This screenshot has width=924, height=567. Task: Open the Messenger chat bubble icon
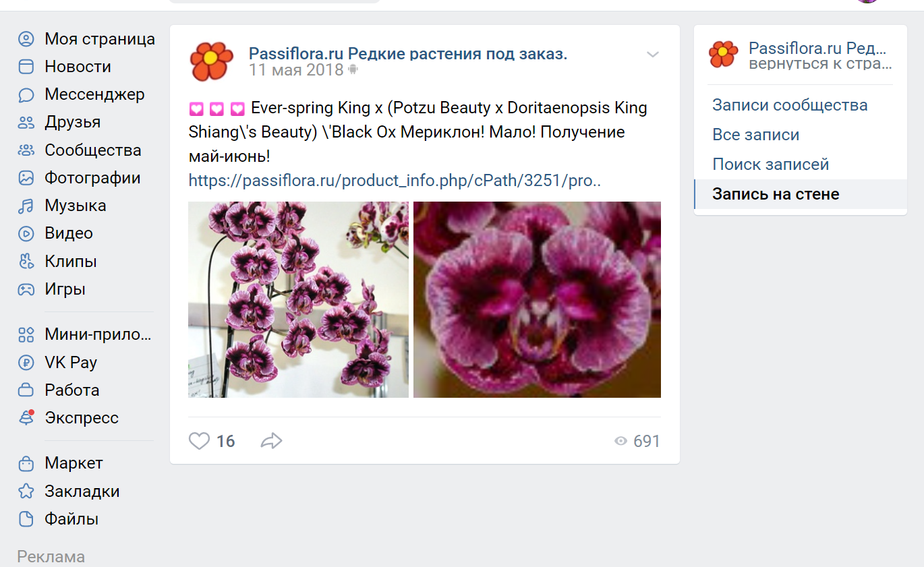click(x=26, y=94)
